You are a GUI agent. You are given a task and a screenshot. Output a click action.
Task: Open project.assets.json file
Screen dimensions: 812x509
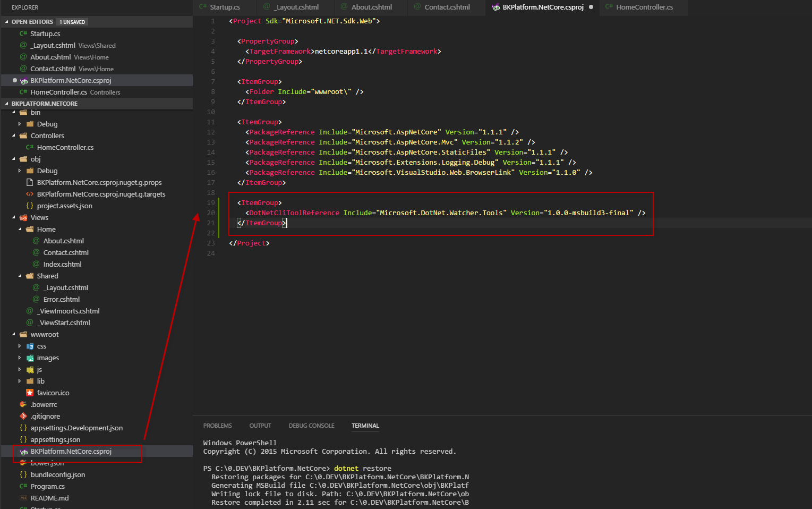click(x=64, y=206)
